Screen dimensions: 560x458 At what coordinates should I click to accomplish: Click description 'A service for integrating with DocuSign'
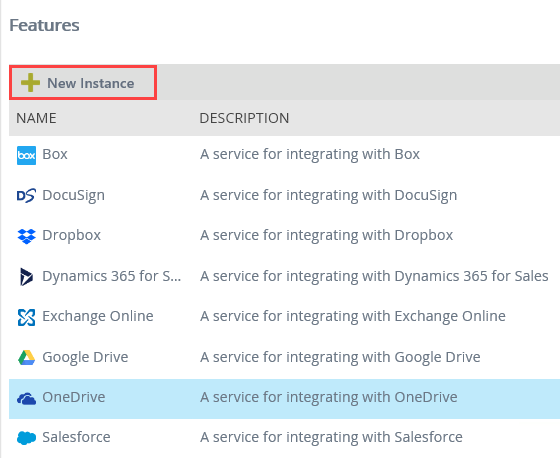(329, 195)
